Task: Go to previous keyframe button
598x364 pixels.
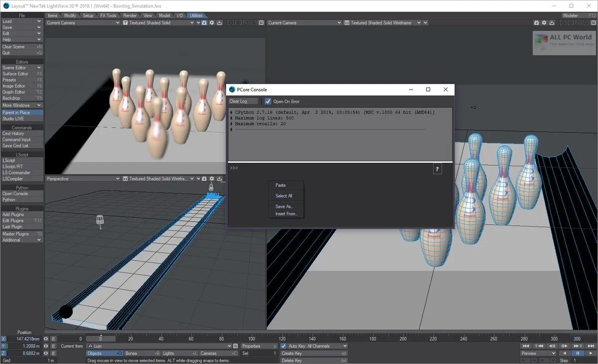Action: point(539,346)
